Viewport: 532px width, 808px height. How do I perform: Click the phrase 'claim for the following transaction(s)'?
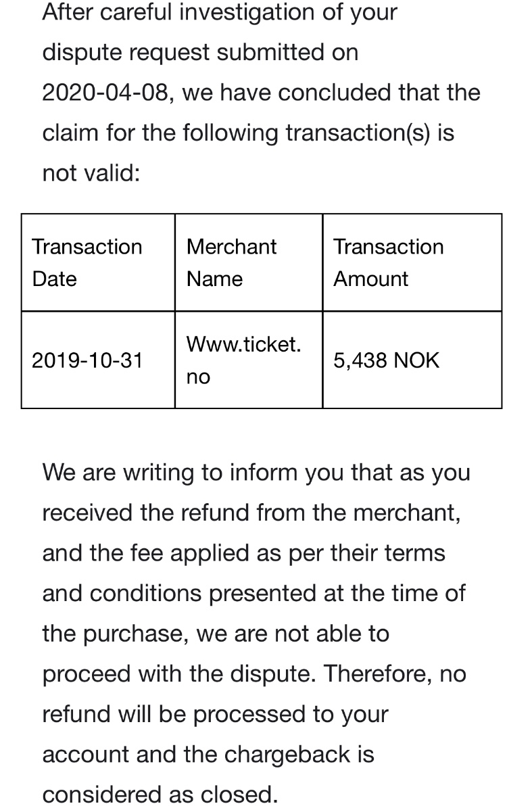(236, 133)
